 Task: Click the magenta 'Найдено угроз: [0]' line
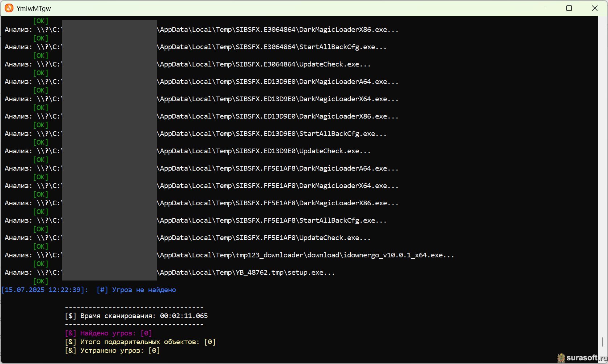[108, 333]
